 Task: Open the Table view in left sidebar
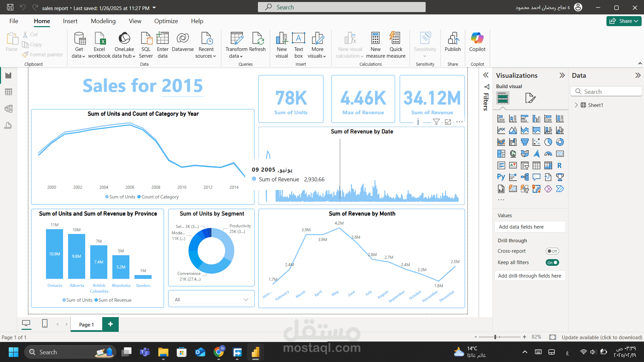8,92
